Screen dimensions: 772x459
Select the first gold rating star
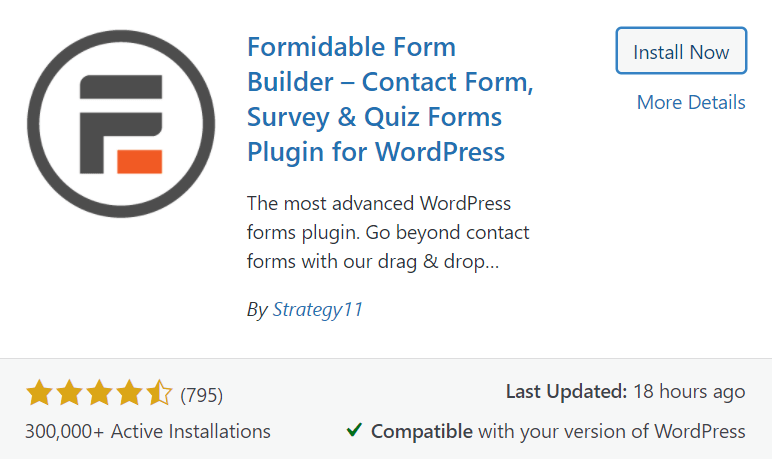(39, 393)
